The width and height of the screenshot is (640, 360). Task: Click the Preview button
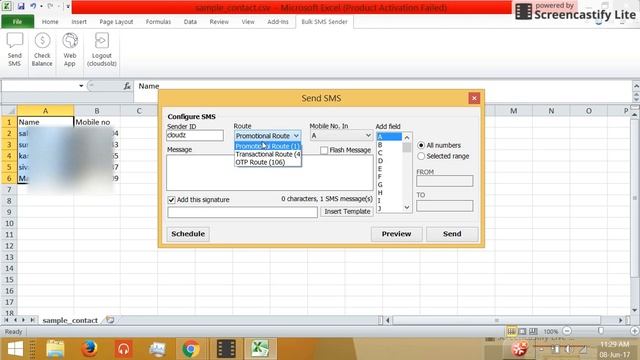coord(396,234)
